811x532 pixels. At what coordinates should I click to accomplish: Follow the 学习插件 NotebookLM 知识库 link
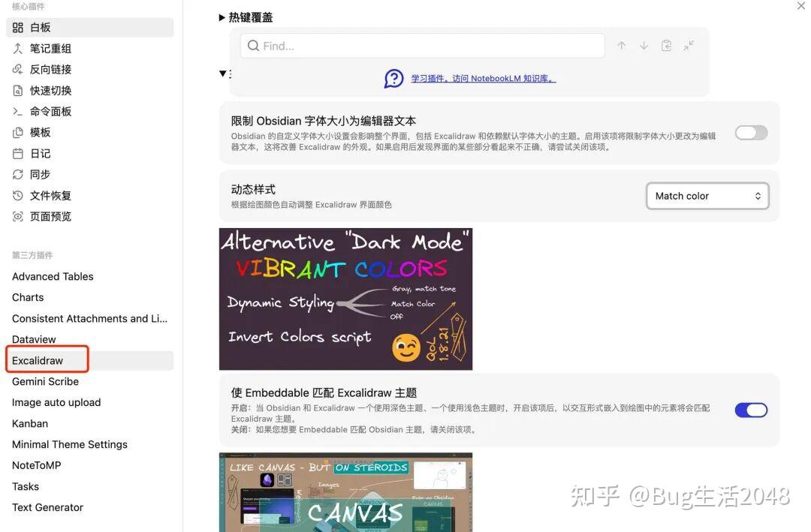tap(484, 79)
